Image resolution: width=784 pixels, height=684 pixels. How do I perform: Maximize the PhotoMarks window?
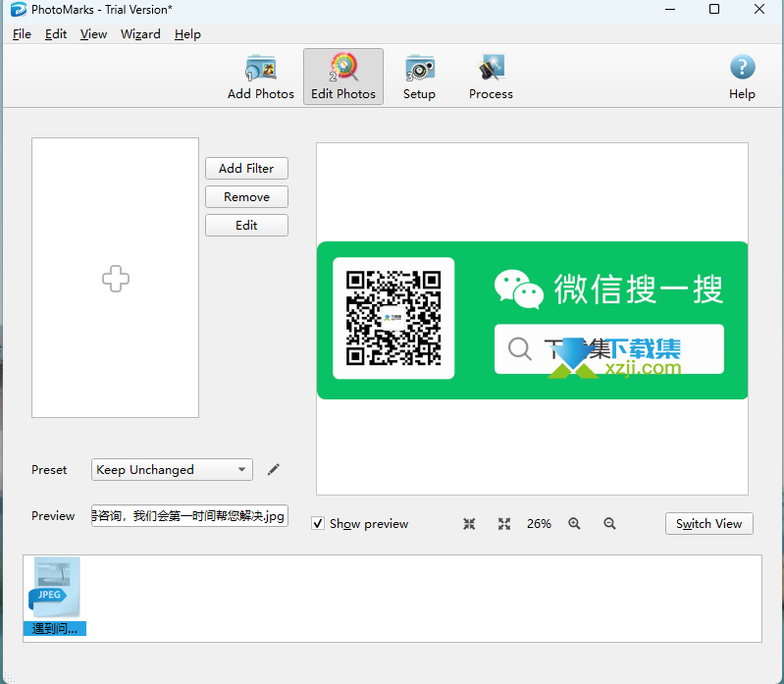714,10
